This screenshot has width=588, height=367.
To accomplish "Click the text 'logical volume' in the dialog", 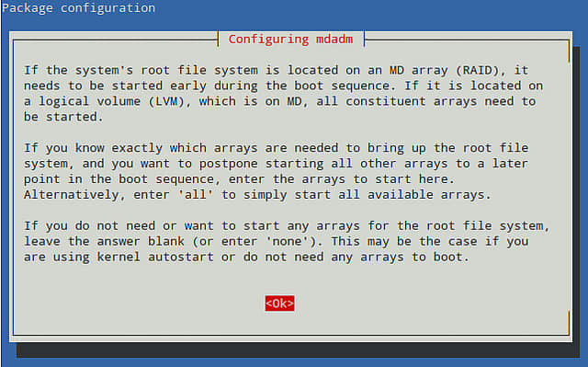I will [x=90, y=101].
